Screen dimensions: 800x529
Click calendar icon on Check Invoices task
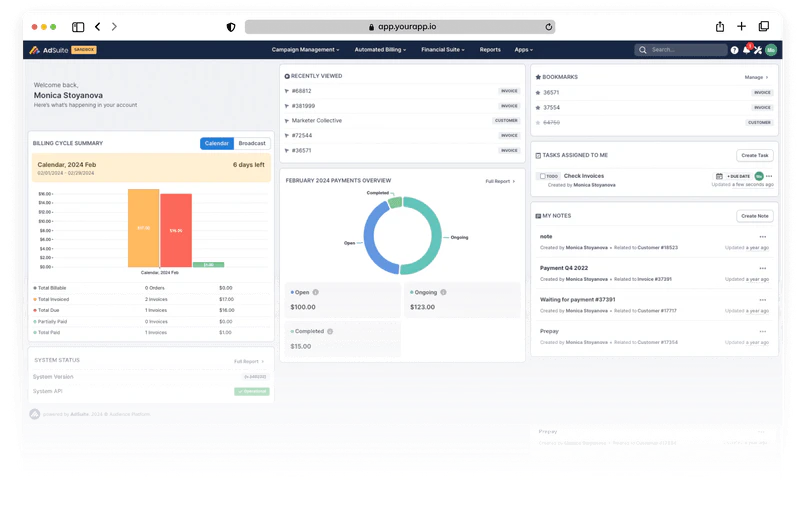[719, 177]
